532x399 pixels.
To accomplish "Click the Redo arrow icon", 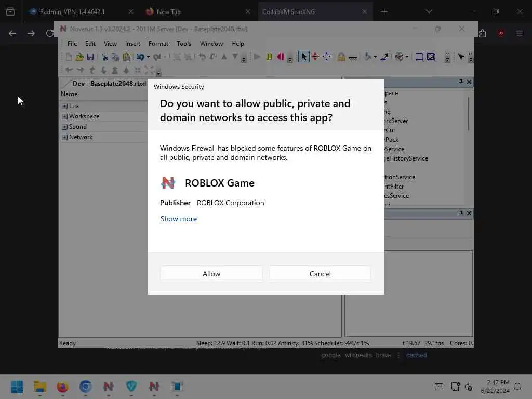I will [157, 57].
